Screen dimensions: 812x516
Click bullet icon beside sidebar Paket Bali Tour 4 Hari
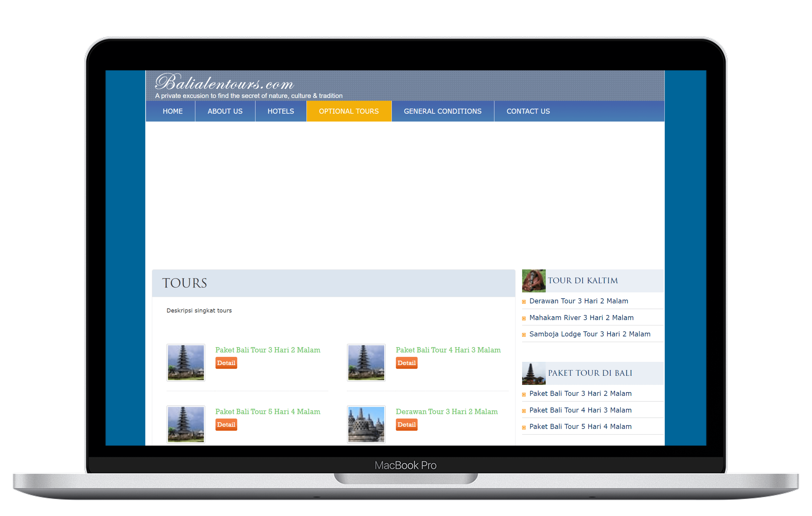coord(524,411)
